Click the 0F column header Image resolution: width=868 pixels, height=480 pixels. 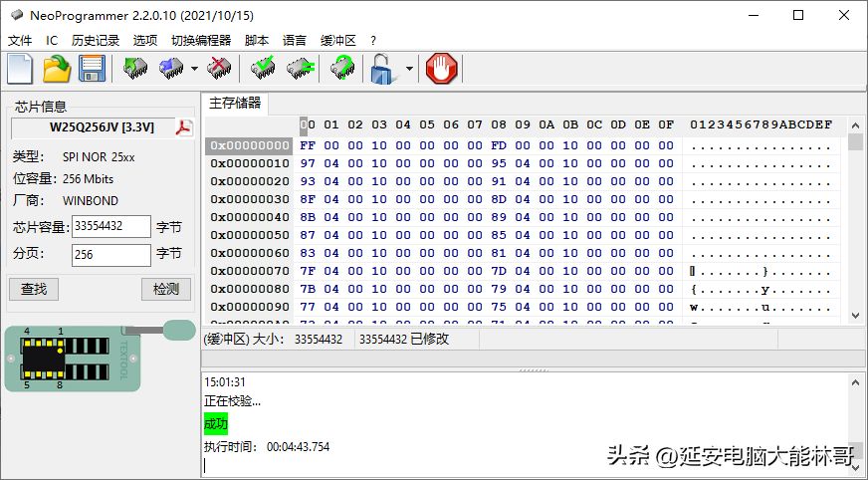(x=666, y=125)
